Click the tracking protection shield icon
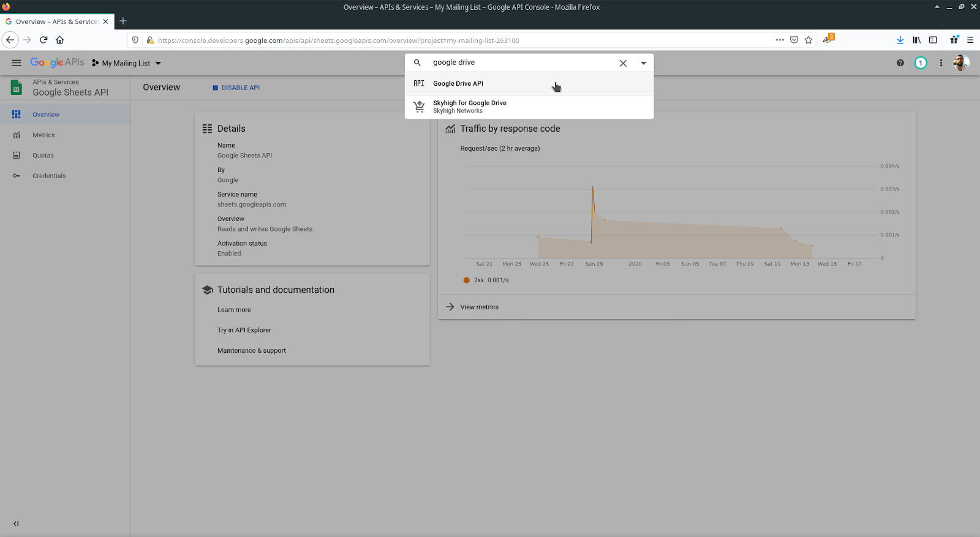This screenshot has height=537, width=980. pyautogui.click(x=135, y=40)
